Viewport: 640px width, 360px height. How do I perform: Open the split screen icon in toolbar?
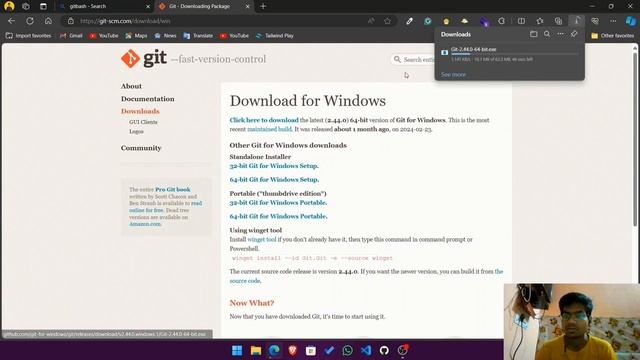tap(521, 21)
